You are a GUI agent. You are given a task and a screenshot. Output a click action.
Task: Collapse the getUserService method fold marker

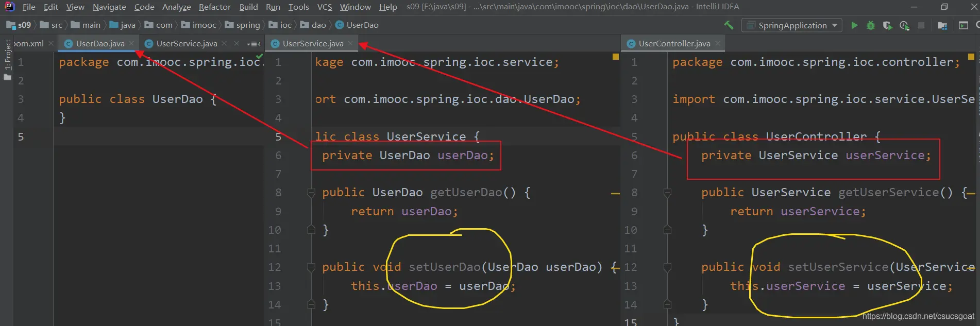pyautogui.click(x=667, y=193)
